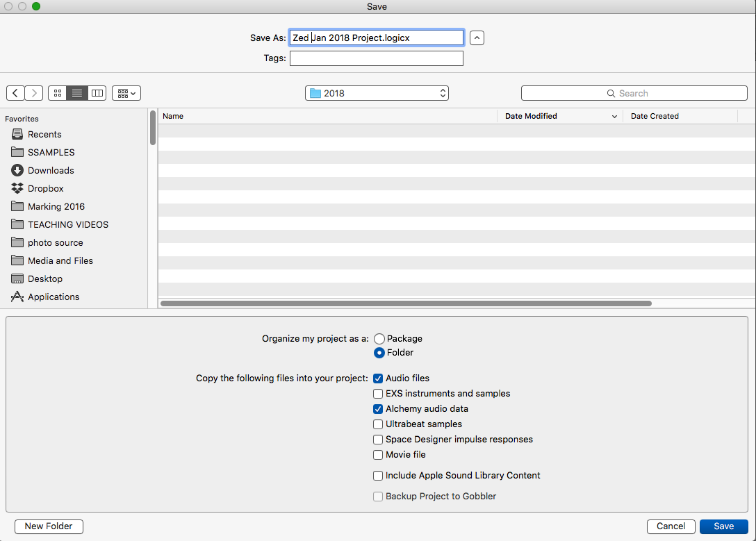Image resolution: width=756 pixels, height=541 pixels.
Task: Switch to column view
Action: [97, 93]
